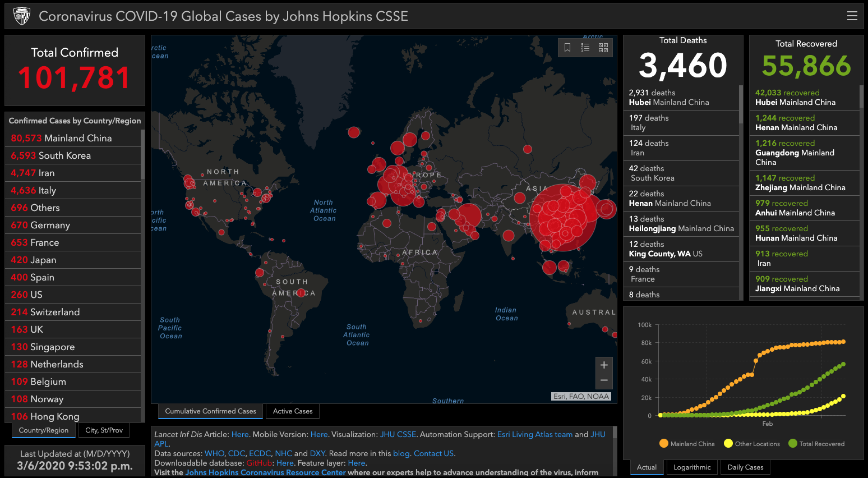Open the GitHub database link
This screenshot has height=478, width=868.
(259, 463)
